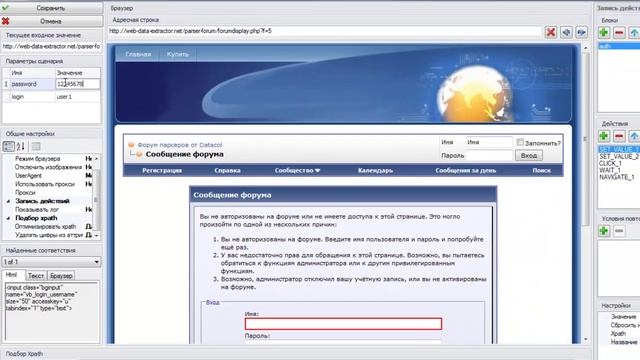Select SET_VALUE_2 in actions list
This screenshot has width=640, height=360.
tap(619, 156)
